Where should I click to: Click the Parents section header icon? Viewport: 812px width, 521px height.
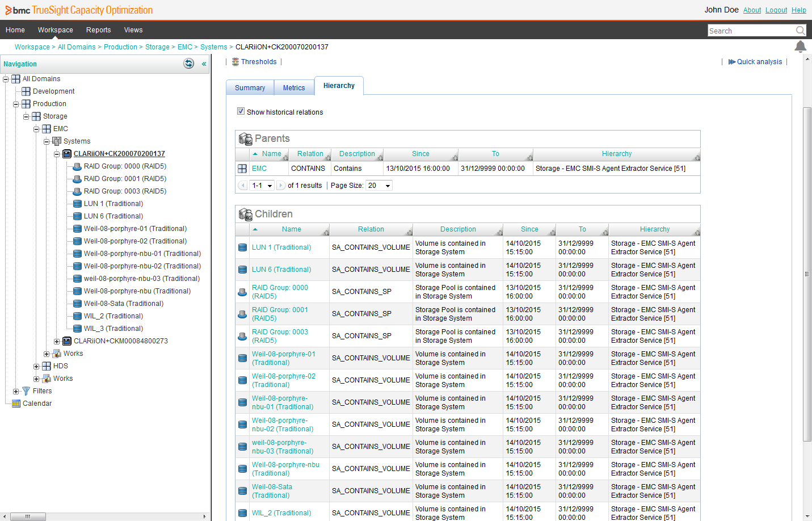246,139
